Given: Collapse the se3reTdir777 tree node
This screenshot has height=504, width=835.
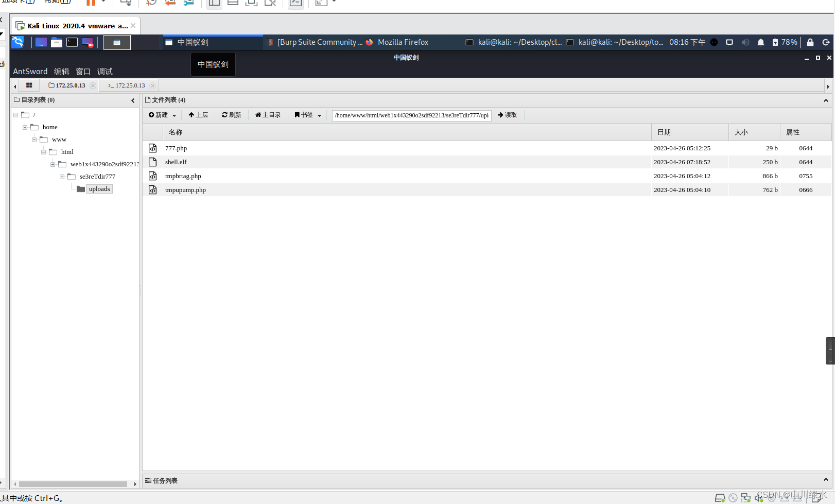Looking at the screenshot, I should pyautogui.click(x=62, y=177).
